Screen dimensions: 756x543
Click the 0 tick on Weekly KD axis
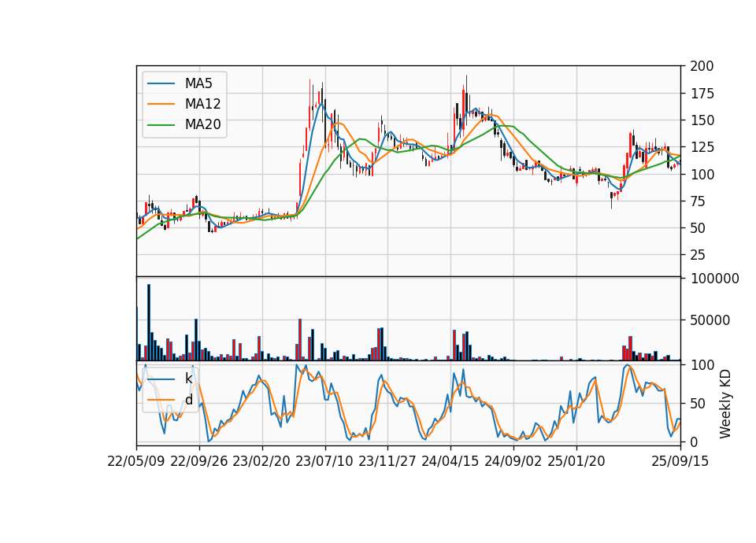coord(695,441)
